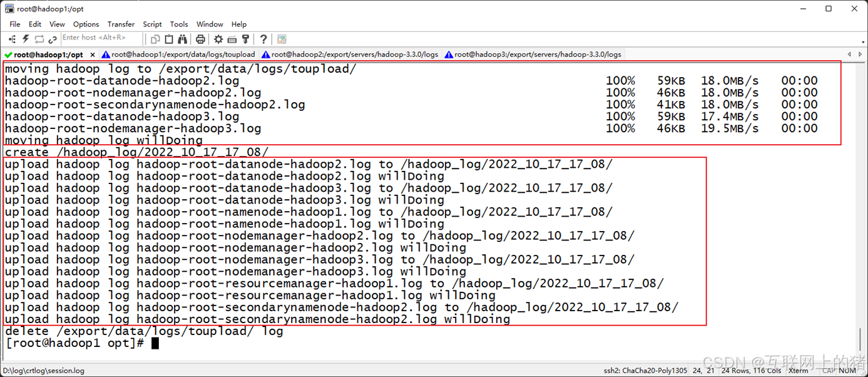Click the line 'create /hadoop_log/2022_10_17_17_08/'
868x377 pixels.
pos(136,152)
